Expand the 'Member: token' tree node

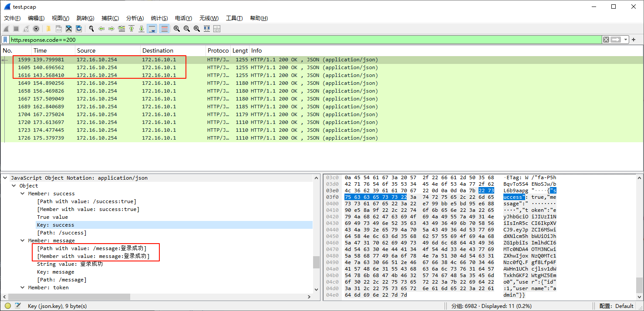(x=23, y=288)
